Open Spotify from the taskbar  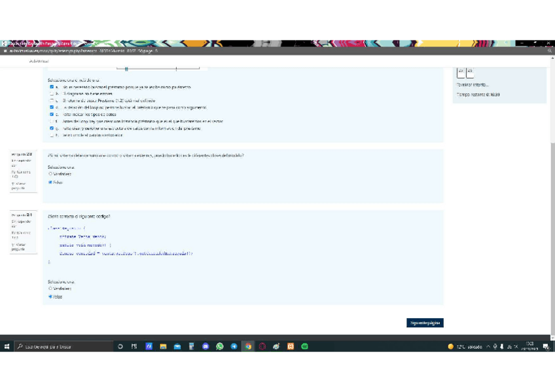pos(305,346)
